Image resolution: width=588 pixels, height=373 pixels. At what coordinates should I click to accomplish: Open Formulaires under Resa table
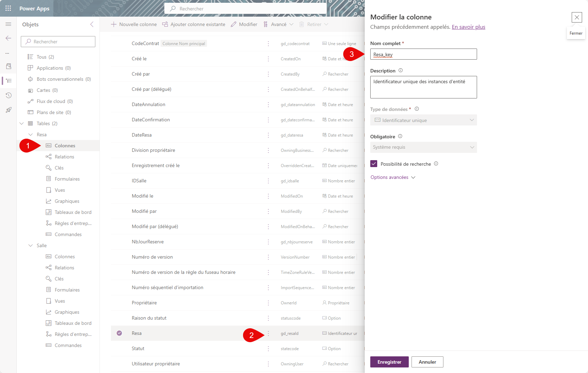(67, 179)
